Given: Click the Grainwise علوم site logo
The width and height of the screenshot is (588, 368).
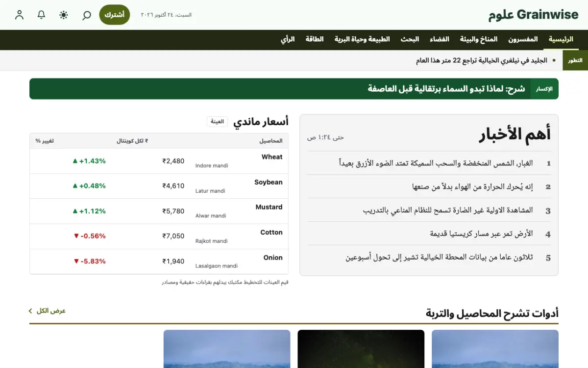Looking at the screenshot, I should tap(533, 15).
